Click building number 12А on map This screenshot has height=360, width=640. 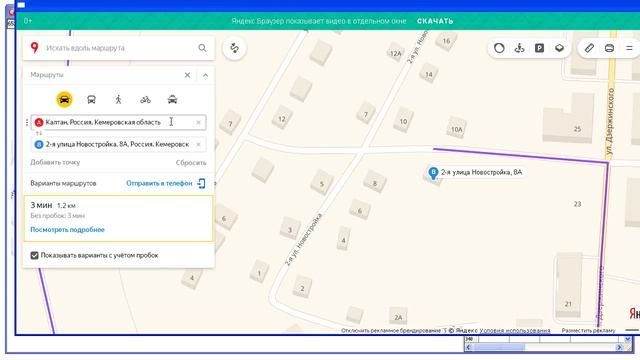395,53
